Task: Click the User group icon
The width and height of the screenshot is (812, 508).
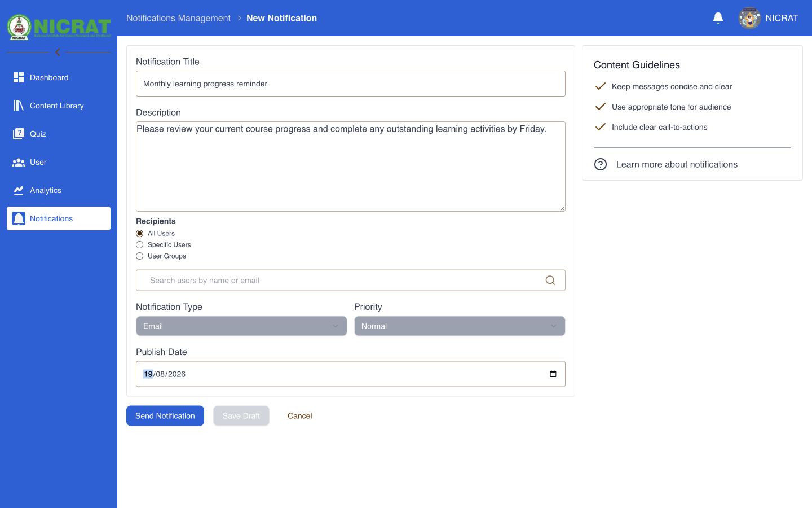Action: [19, 162]
